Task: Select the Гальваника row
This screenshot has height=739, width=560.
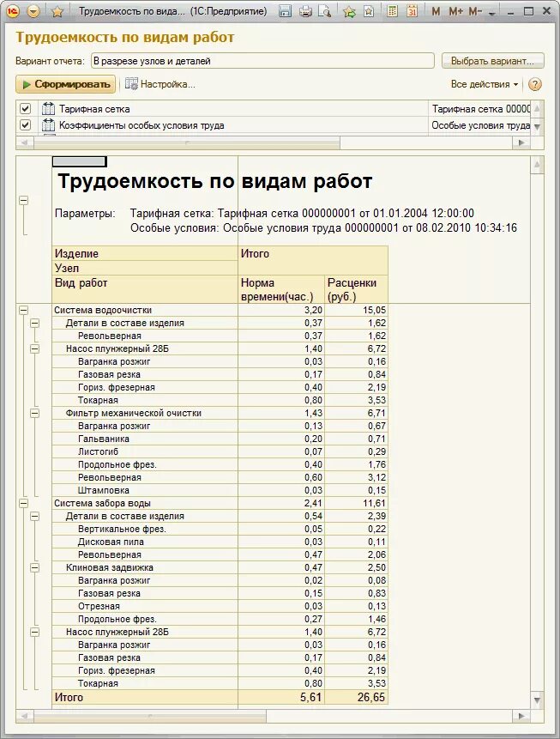Action: tap(220, 439)
